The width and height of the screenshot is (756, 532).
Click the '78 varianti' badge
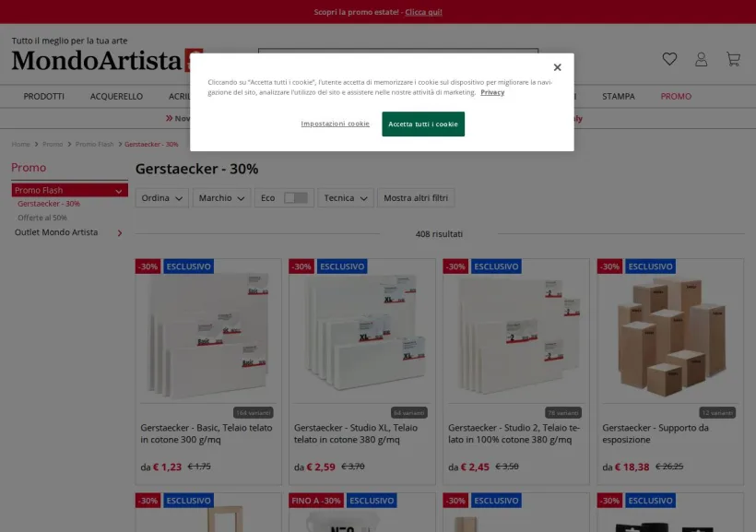(x=563, y=413)
